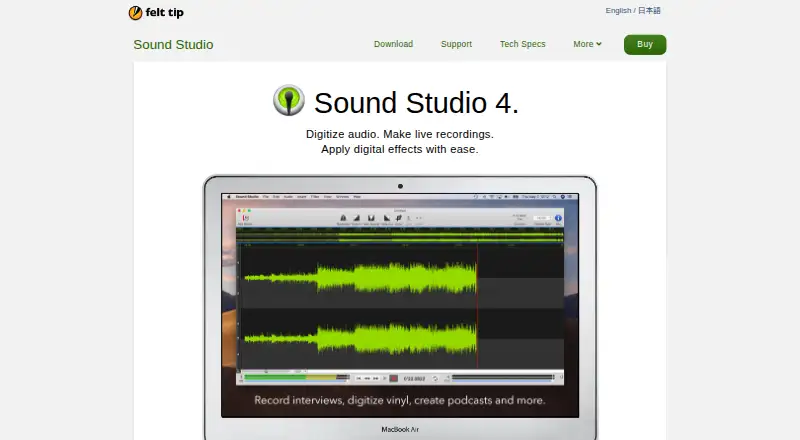The width and height of the screenshot is (800, 440).
Task: Click the Sound Studio microphone app icon
Action: click(289, 100)
